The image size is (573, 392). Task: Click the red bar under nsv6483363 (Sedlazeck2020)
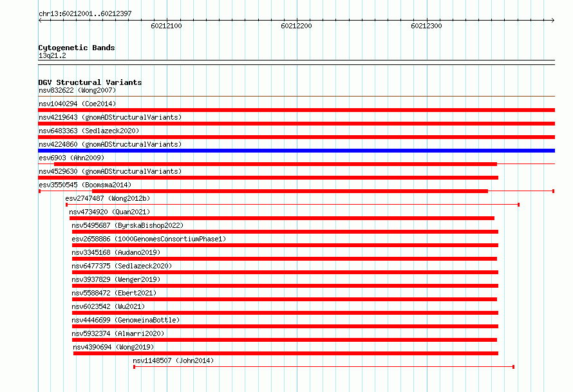(296, 137)
